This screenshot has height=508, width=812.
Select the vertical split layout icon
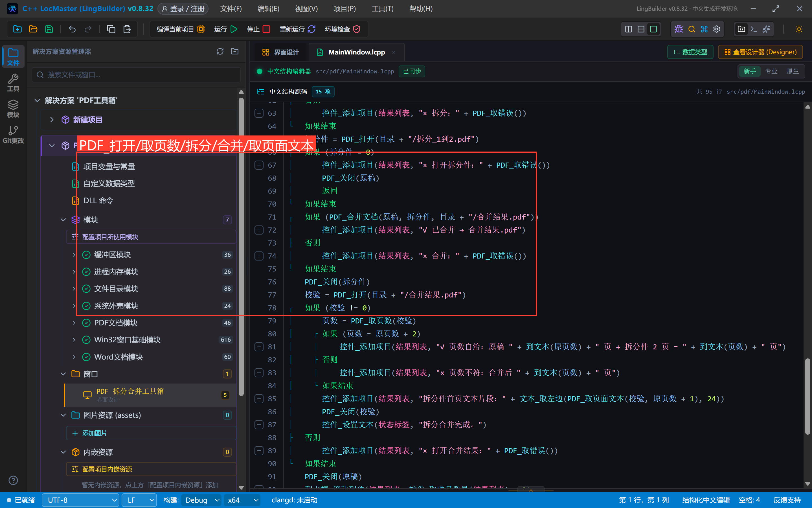pos(629,29)
